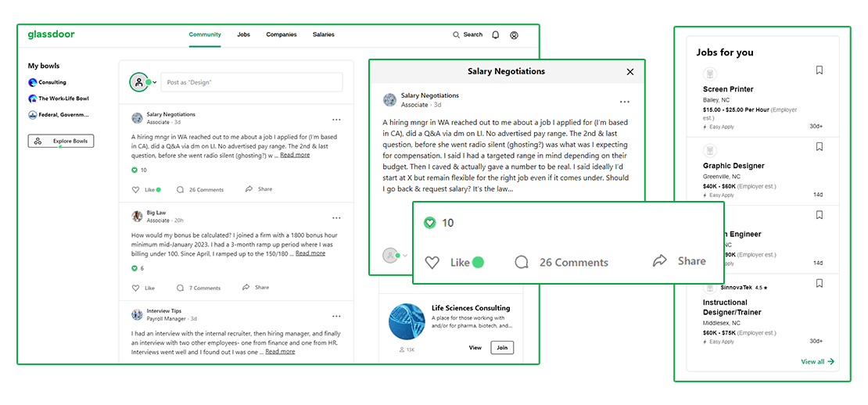The image size is (868, 405).
Task: Click the glassdoor logo
Action: [51, 34]
